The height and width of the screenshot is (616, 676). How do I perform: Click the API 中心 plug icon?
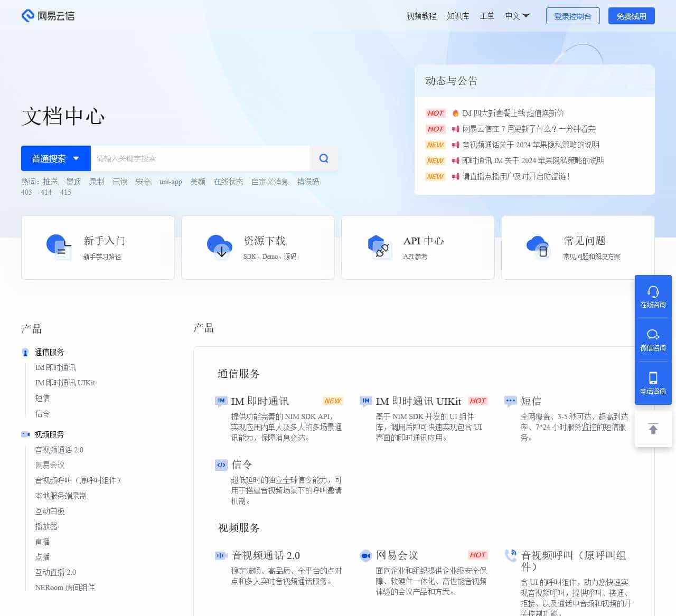point(379,247)
